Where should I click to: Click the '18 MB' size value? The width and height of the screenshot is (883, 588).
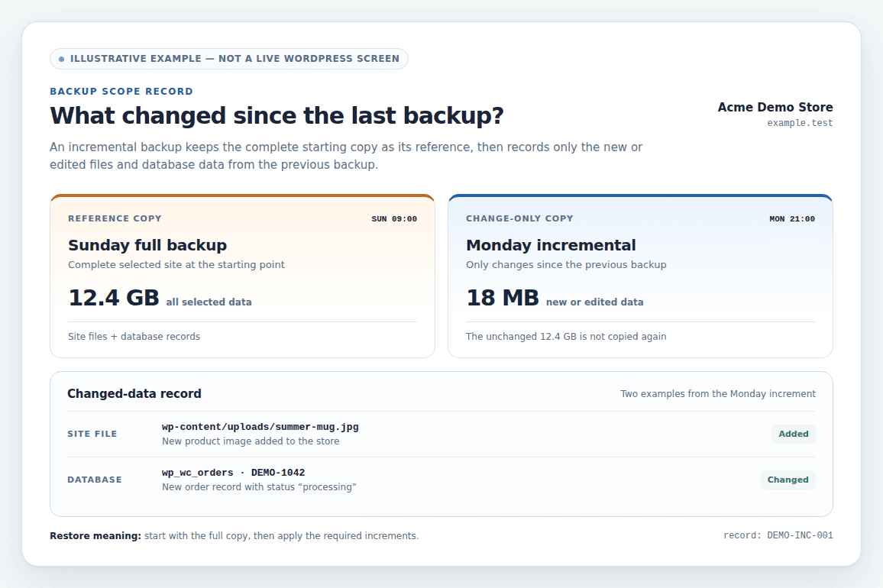click(x=503, y=297)
